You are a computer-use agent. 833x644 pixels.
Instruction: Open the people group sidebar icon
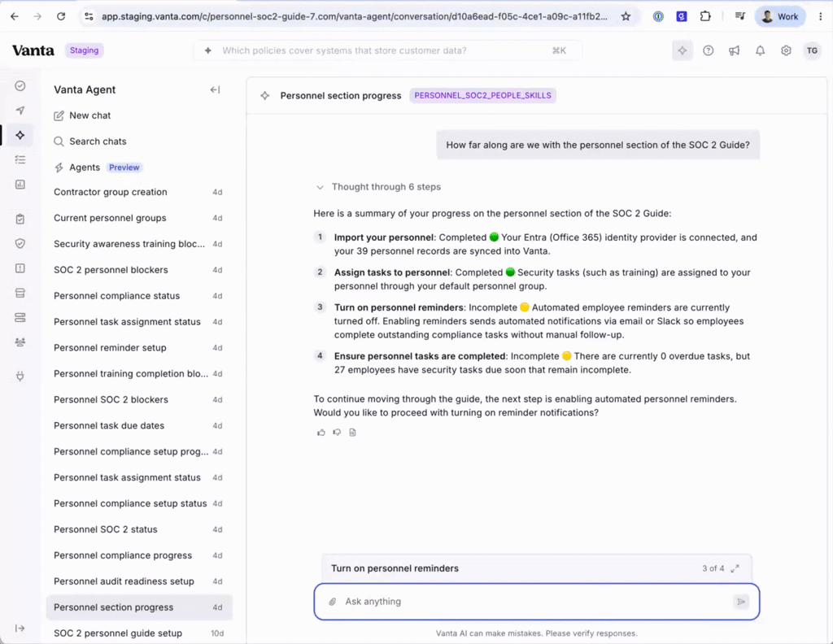pyautogui.click(x=20, y=342)
